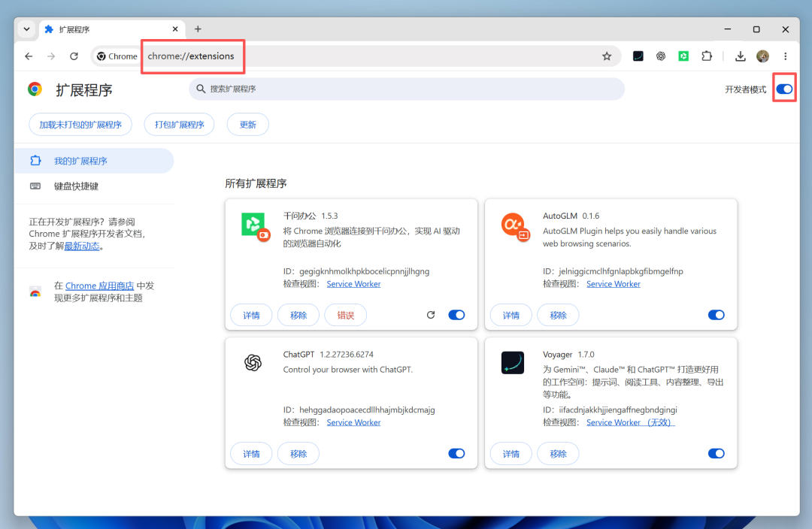The image size is (812, 529).
Task: Click the Chrome site info chip
Action: (117, 56)
